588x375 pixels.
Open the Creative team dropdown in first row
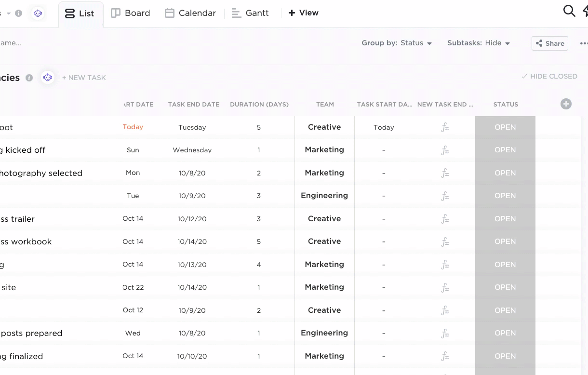click(x=324, y=127)
